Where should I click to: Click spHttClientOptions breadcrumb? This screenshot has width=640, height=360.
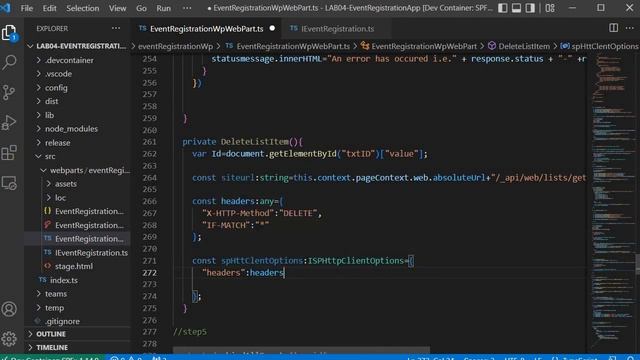pos(600,46)
